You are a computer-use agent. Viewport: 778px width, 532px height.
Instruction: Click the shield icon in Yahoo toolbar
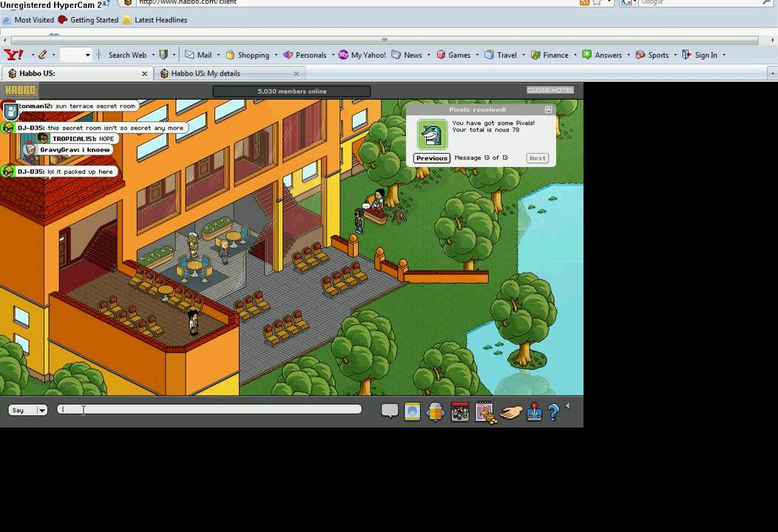163,55
